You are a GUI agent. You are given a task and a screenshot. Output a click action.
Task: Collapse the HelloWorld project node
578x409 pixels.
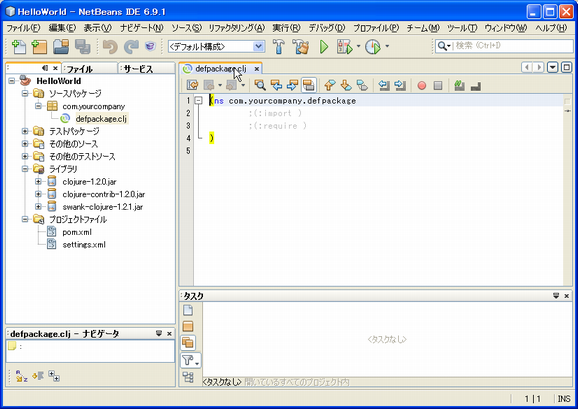point(12,81)
